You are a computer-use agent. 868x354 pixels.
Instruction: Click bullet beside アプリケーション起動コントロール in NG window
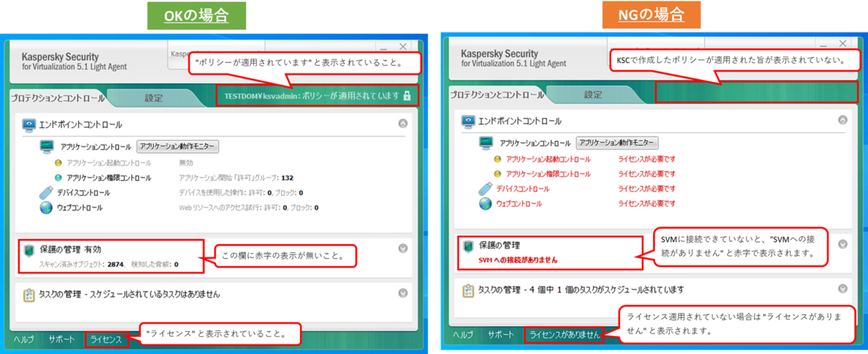pyautogui.click(x=498, y=159)
